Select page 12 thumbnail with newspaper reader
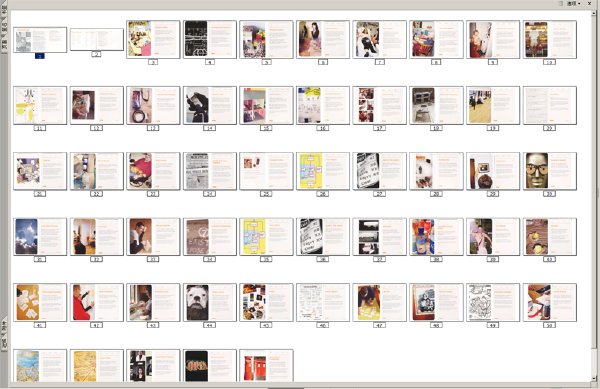This screenshot has height=389, width=600. click(97, 105)
